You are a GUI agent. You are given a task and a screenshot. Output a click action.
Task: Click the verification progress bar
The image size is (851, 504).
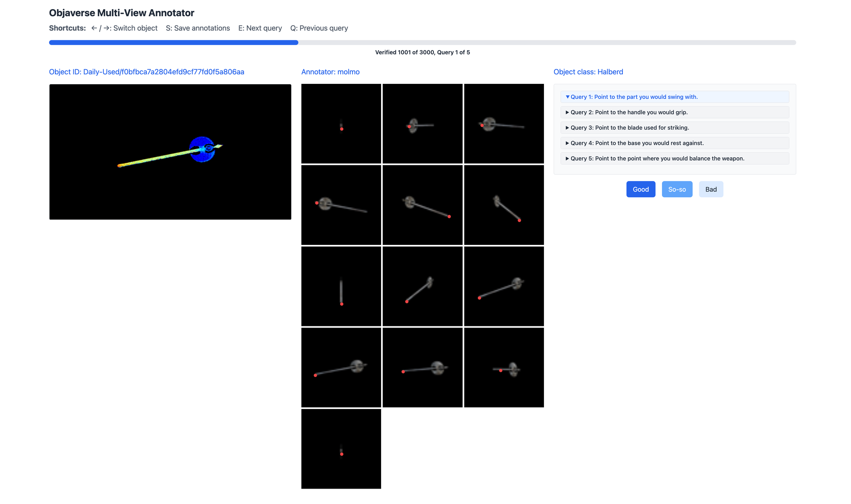pos(422,42)
